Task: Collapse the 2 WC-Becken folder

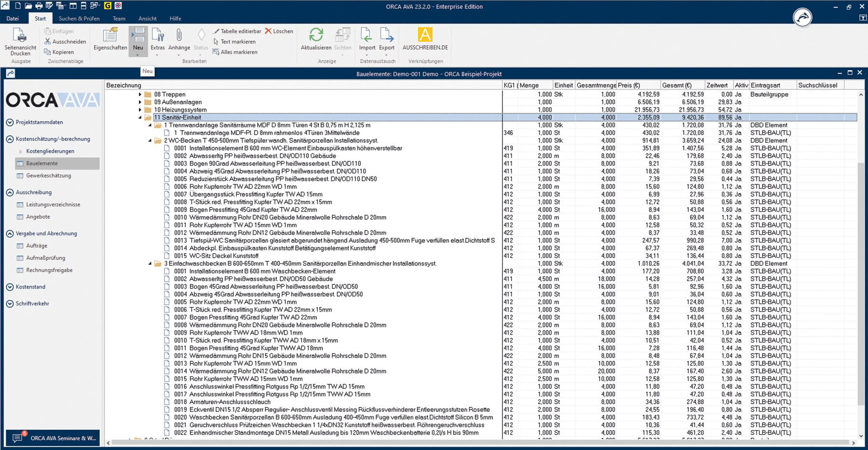Action: click(x=150, y=141)
